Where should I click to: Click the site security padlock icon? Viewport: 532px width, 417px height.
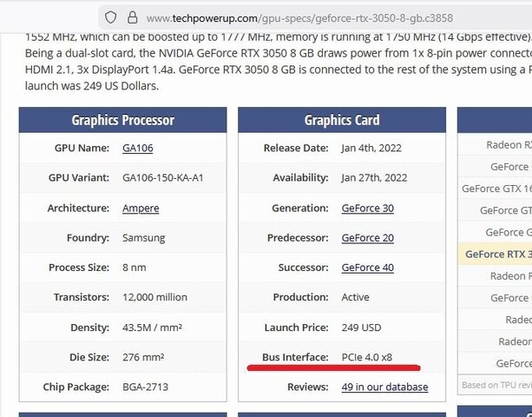[x=131, y=17]
